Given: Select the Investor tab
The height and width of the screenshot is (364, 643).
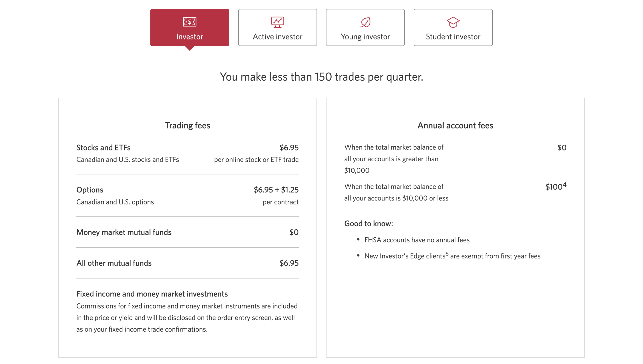Looking at the screenshot, I should pos(190,36).
